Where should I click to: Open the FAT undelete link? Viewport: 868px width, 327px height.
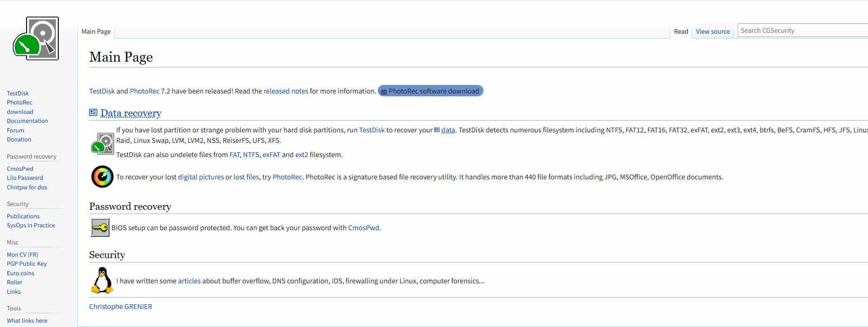coord(235,155)
